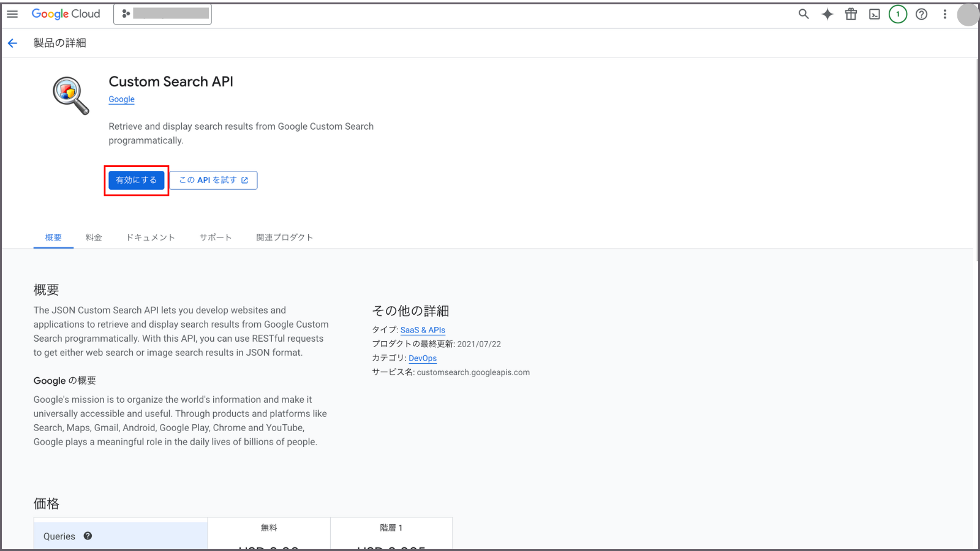980x551 pixels.
Task: Open the help question mark icon
Action: pyautogui.click(x=921, y=14)
